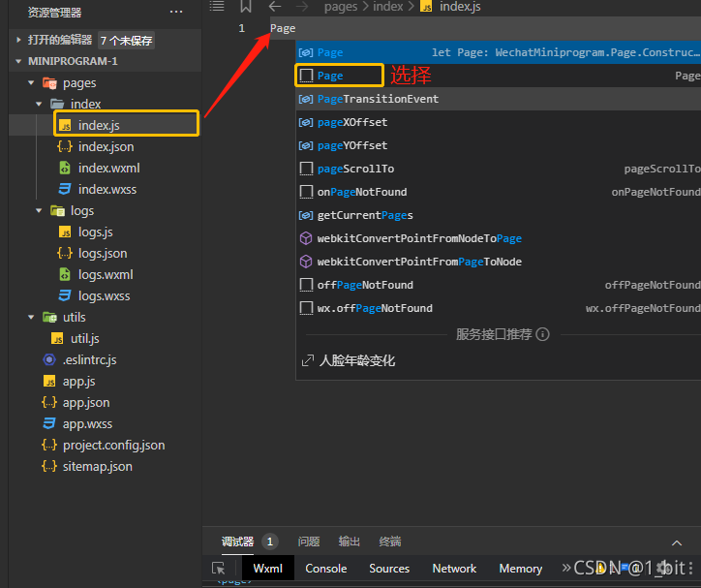
Task: Open index.wxss file
Action: 107,190
